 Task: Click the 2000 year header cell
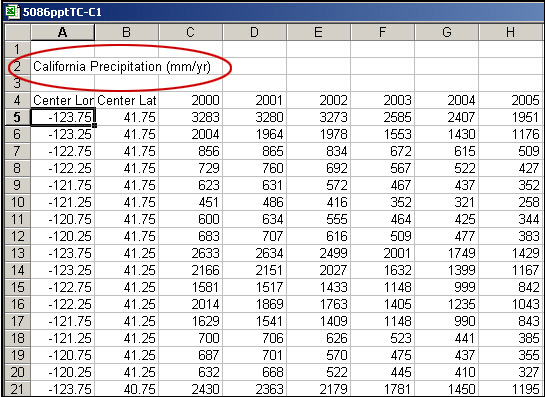point(190,100)
